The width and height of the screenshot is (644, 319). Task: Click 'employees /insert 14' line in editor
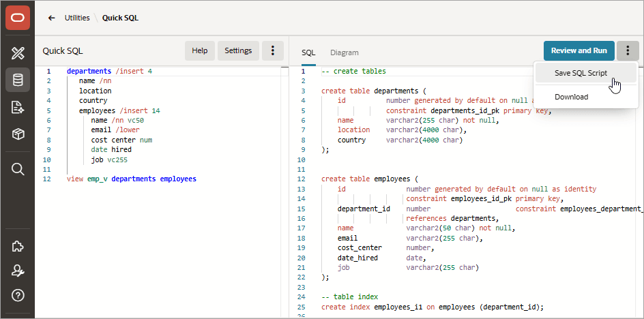(119, 111)
